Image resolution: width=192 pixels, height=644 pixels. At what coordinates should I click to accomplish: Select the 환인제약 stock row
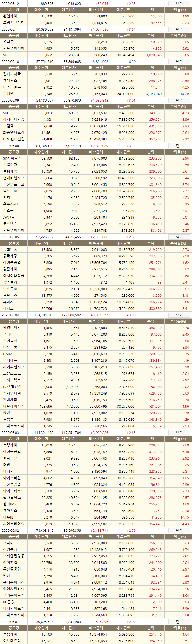point(96,16)
